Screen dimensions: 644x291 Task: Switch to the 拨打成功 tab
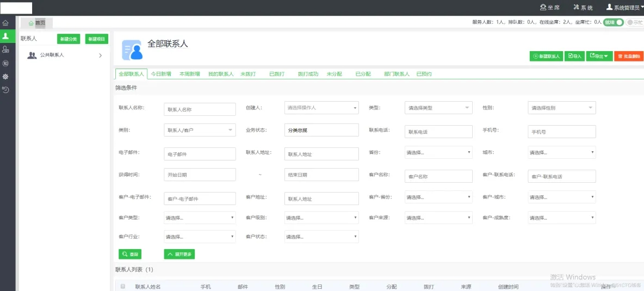pyautogui.click(x=308, y=75)
